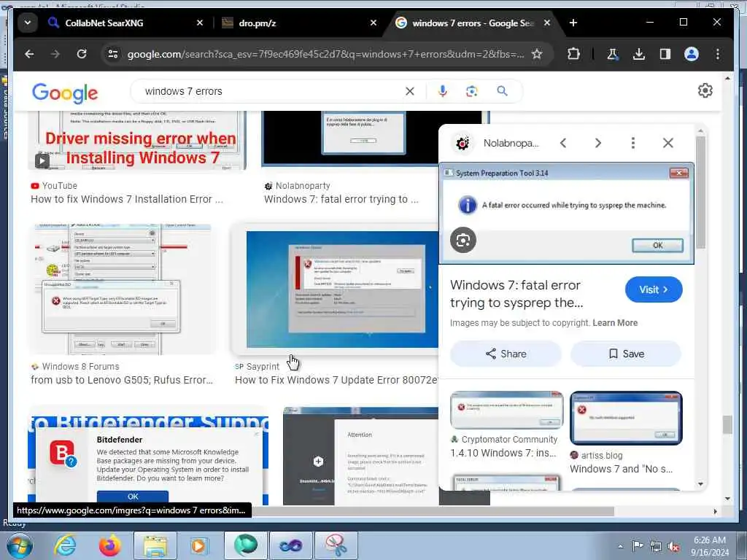
Task: Open the Windows Start menu
Action: pyautogui.click(x=19, y=545)
